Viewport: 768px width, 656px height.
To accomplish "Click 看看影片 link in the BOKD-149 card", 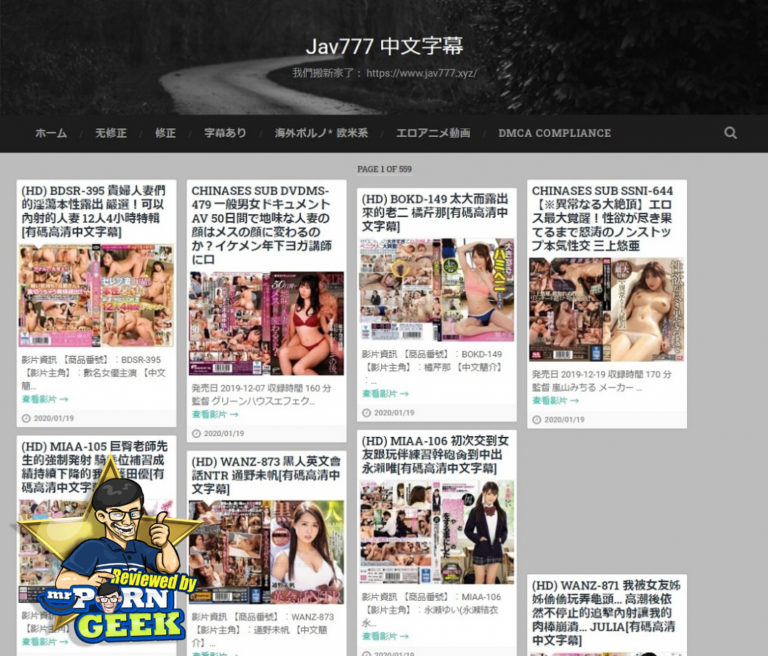I will point(383,394).
